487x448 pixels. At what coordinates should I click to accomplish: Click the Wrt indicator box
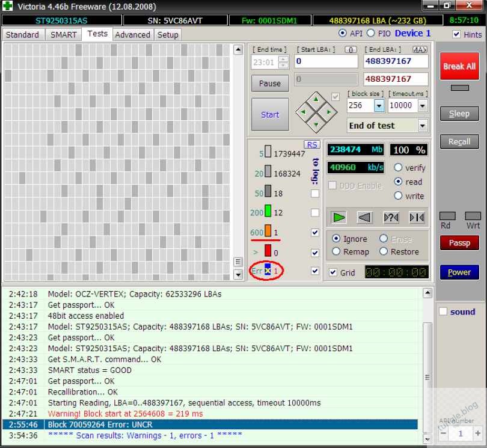tap(473, 216)
